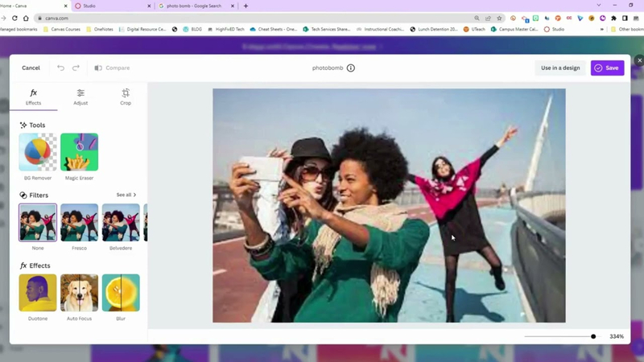
Task: Open the Digital Resource Ce... bookmark
Action: (142, 30)
